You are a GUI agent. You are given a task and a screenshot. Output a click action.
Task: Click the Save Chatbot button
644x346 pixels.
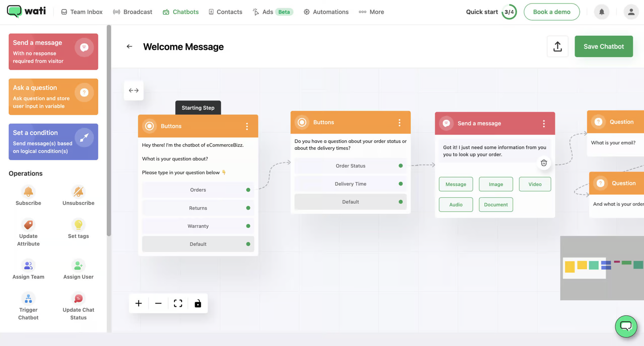click(603, 47)
